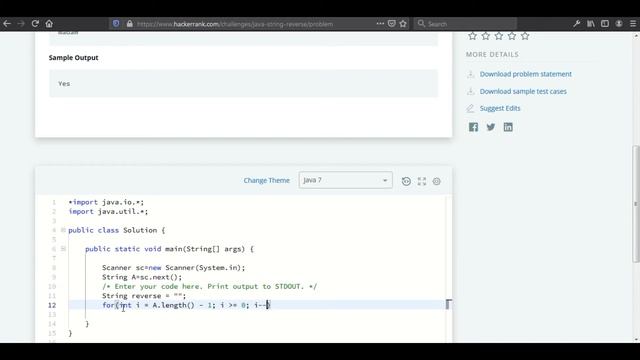Click Download problem statement link

(526, 74)
